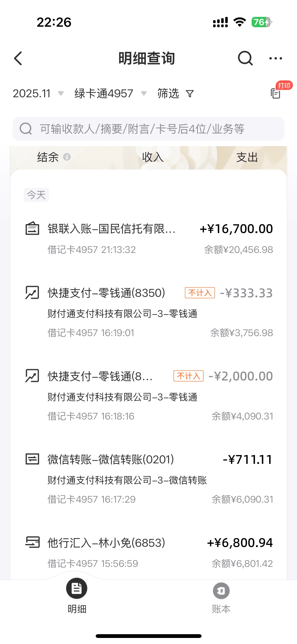Tap 不计入 tag on the ¥2,000.00 payment

click(188, 376)
